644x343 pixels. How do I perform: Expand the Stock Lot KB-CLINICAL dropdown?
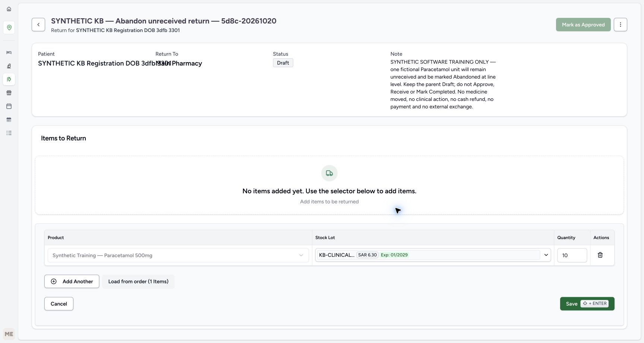tap(433, 255)
